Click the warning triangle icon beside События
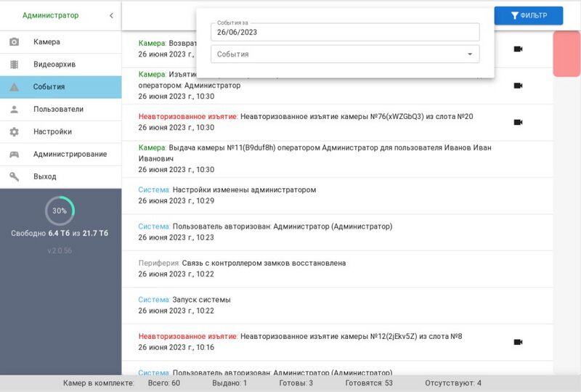The height and width of the screenshot is (392, 581). [x=14, y=87]
